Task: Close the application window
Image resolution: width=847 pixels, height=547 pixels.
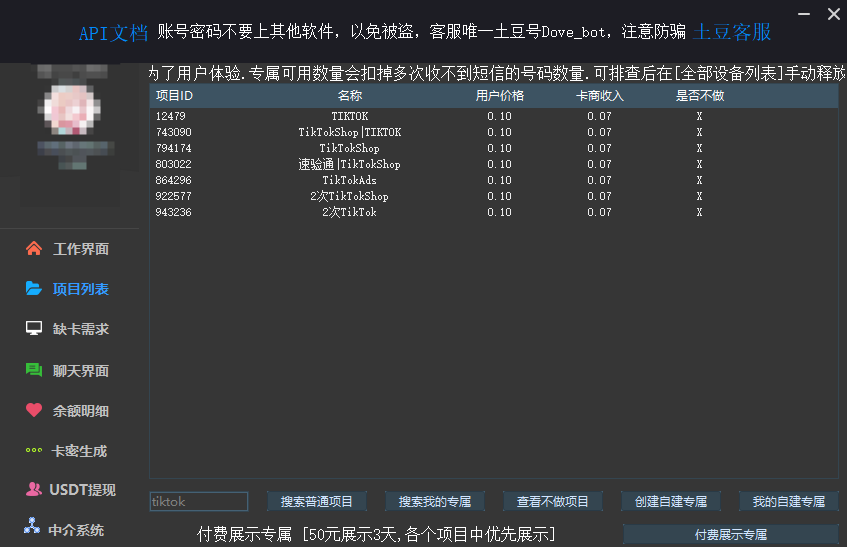Action: 833,14
